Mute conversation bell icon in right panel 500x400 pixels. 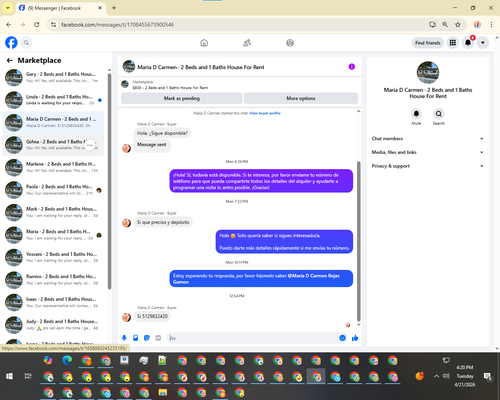click(x=416, y=114)
